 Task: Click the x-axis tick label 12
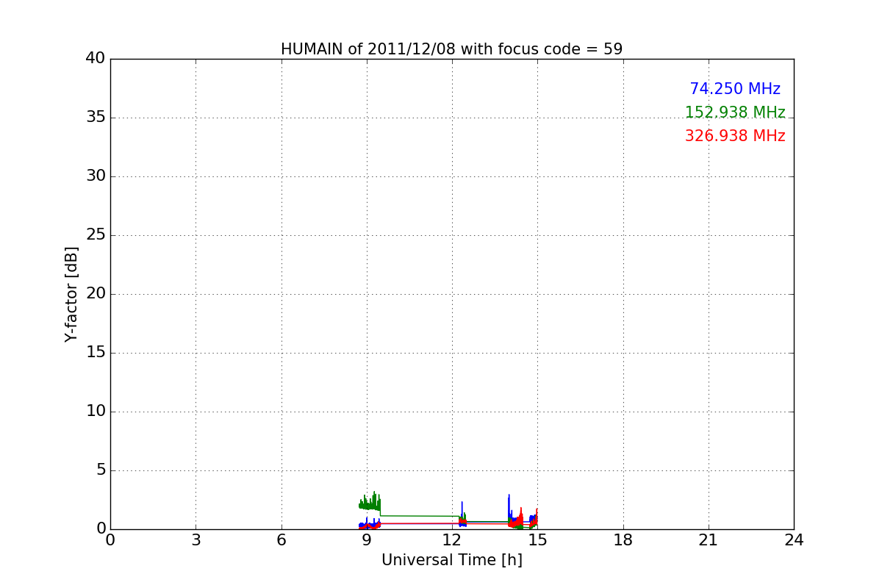pos(452,540)
